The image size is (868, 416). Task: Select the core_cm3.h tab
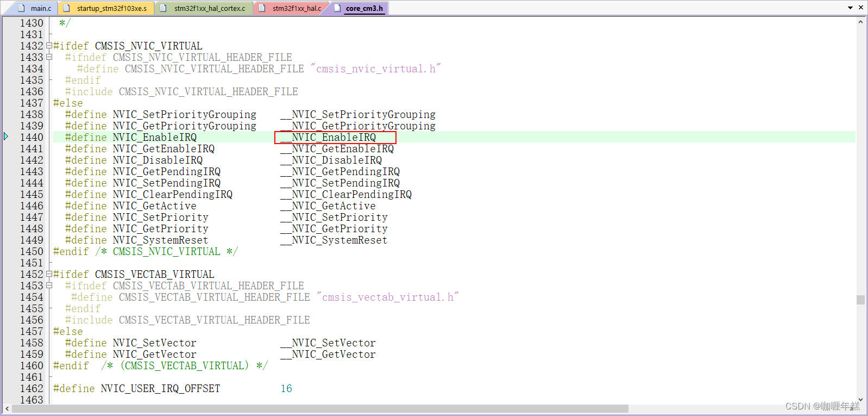[358, 8]
